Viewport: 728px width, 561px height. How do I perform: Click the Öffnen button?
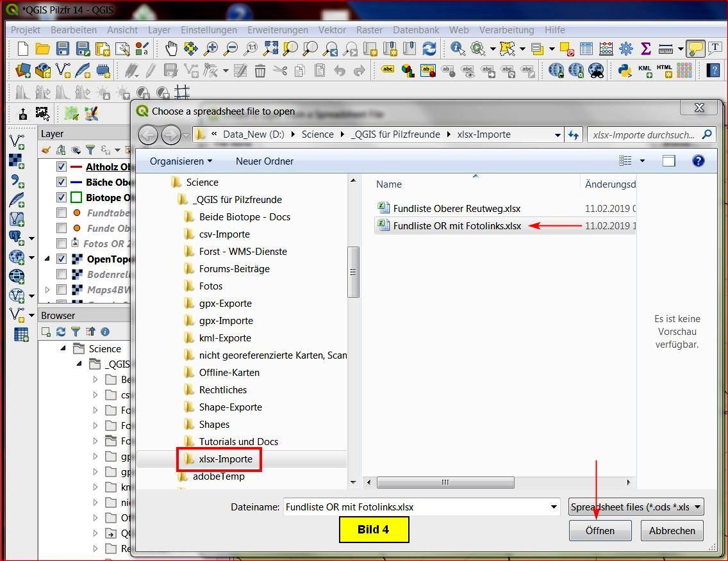pos(600,530)
